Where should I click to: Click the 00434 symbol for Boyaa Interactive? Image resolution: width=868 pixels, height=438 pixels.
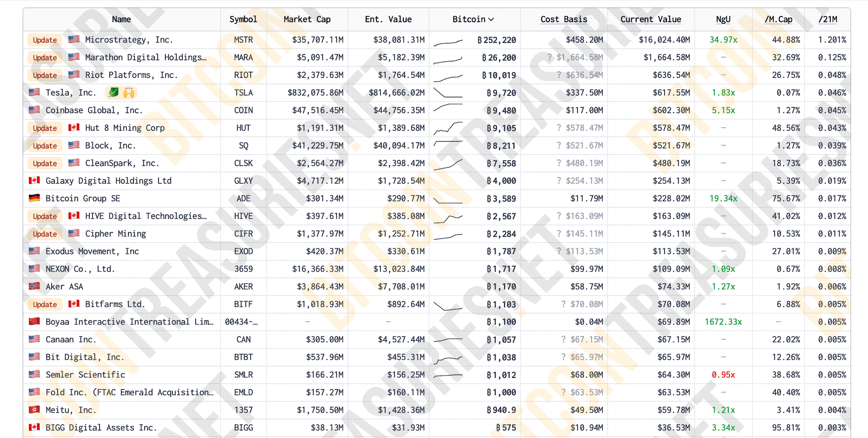(241, 322)
